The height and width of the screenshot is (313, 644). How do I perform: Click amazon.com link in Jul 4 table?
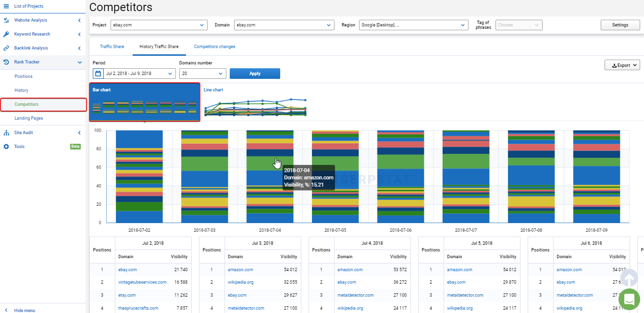pyautogui.click(x=350, y=270)
